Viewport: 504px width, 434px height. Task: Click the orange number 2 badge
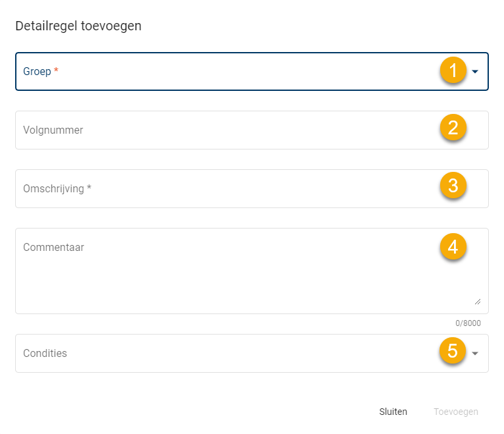coord(453,128)
